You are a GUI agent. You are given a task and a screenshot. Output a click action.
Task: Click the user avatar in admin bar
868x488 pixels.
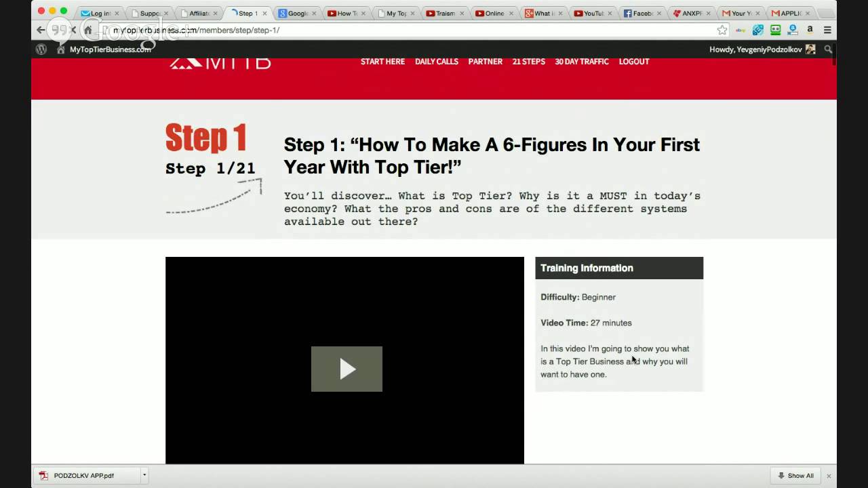[x=810, y=49]
